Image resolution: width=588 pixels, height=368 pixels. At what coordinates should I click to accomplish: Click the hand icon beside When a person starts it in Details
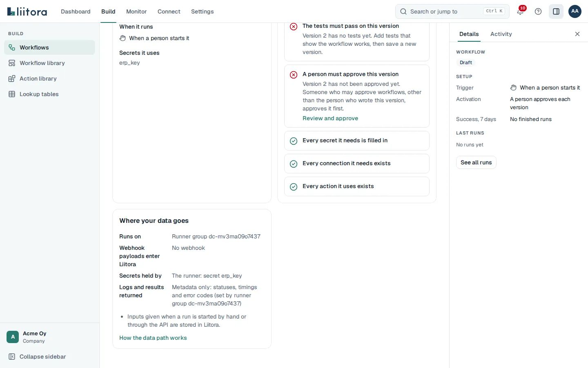(513, 88)
